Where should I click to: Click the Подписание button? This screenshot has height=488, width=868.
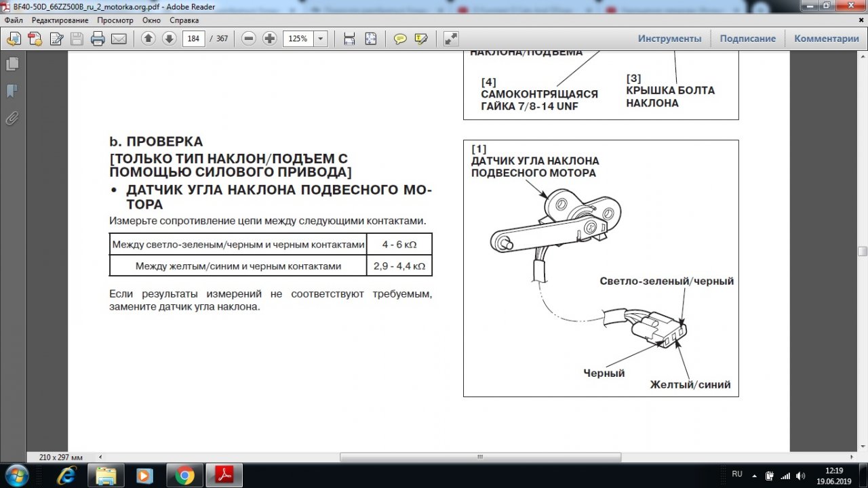coord(747,39)
